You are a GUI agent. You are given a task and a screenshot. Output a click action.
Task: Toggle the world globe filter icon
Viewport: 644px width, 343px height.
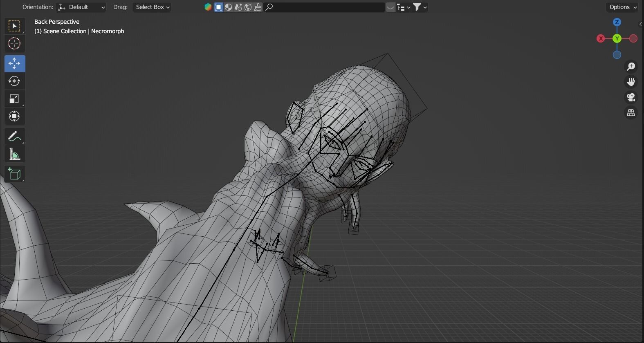tap(248, 7)
